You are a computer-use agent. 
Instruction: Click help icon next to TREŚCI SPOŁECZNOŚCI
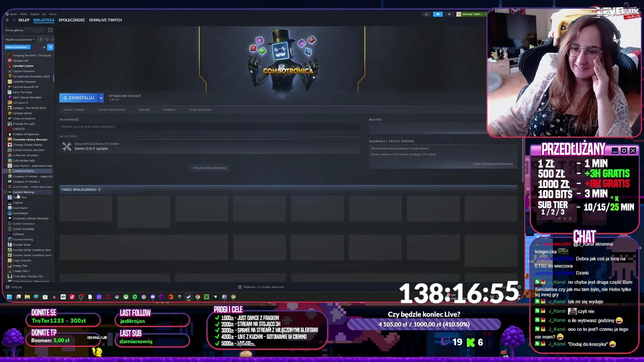99,190
